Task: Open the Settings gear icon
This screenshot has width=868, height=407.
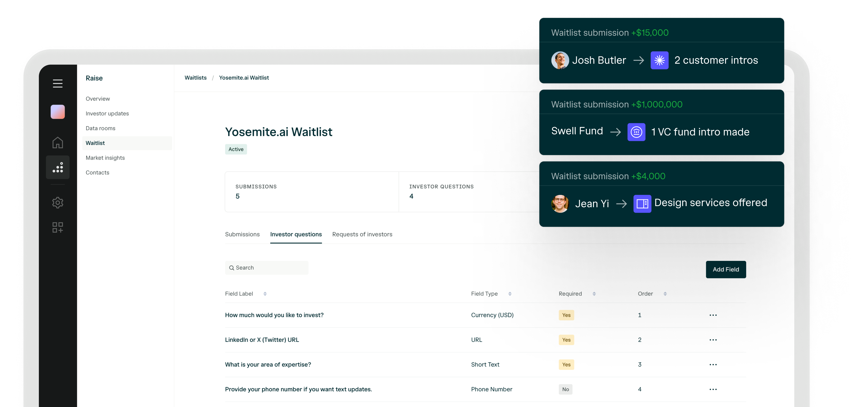Action: (x=58, y=202)
